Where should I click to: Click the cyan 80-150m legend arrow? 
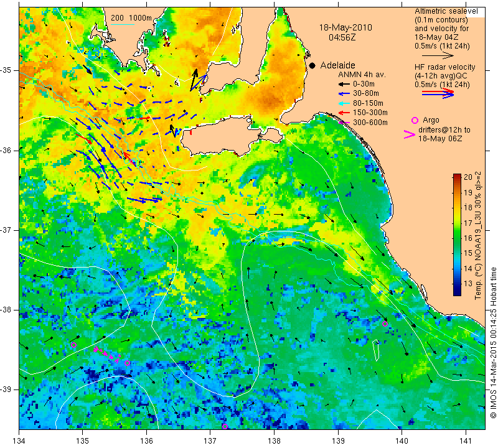pos(344,103)
